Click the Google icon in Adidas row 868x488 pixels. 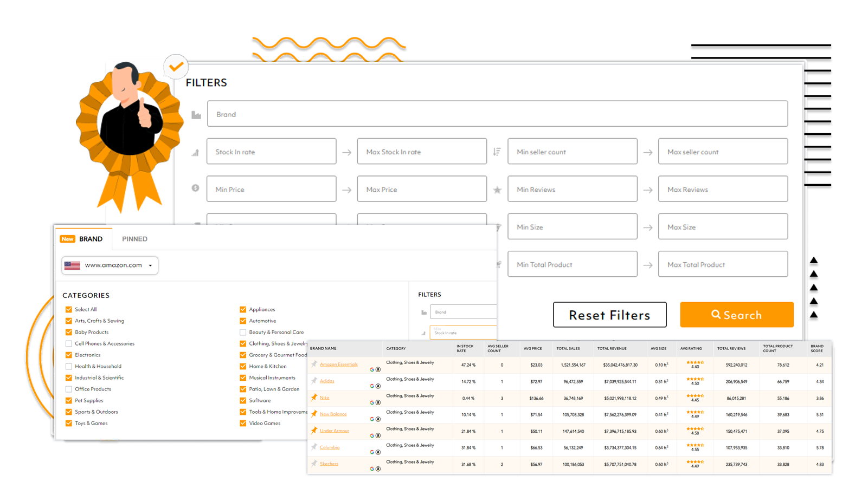point(372,386)
